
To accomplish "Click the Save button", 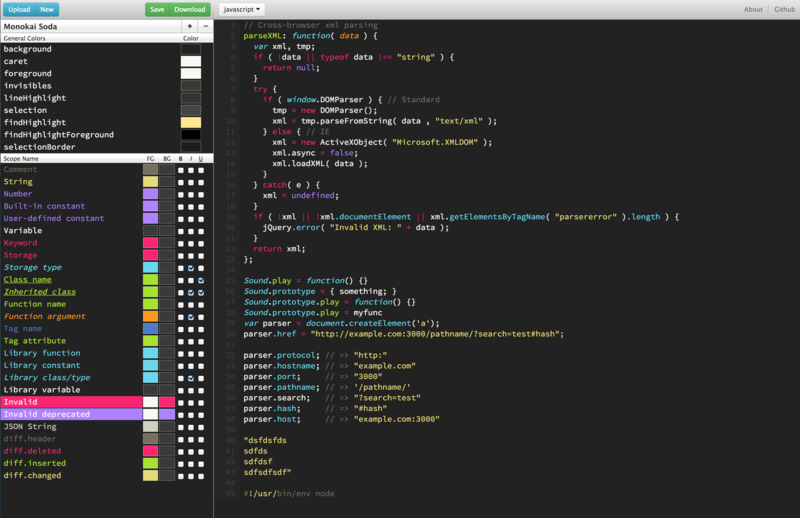I will [157, 9].
